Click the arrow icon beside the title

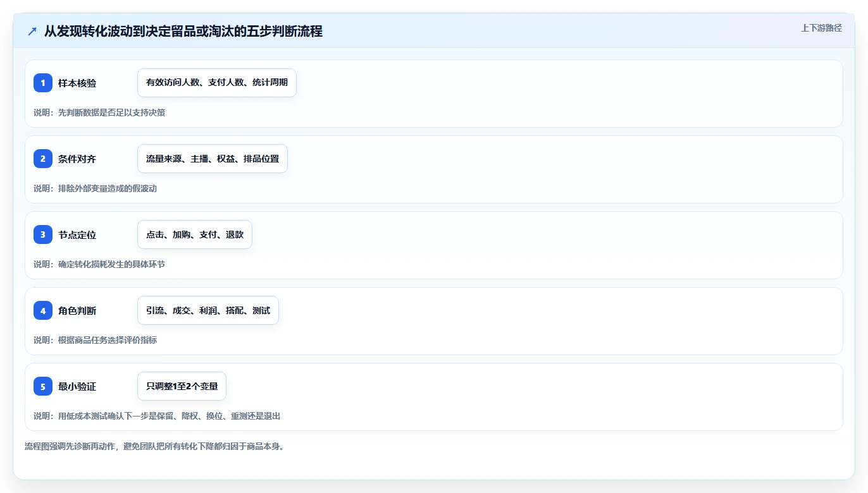32,32
